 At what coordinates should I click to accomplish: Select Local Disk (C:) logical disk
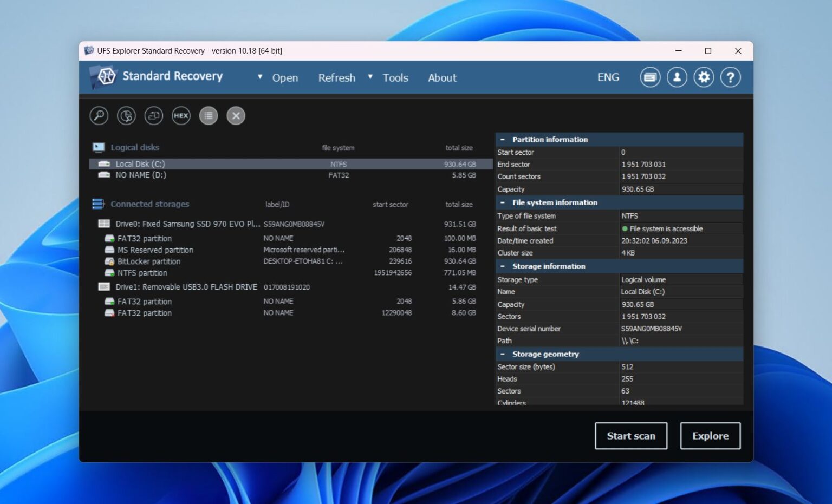pos(291,164)
